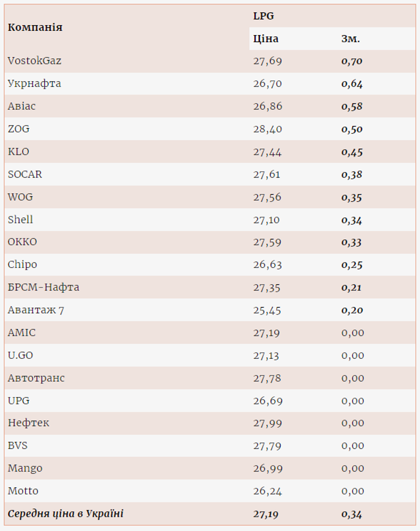The width and height of the screenshot is (420, 531).
Task: Click the Укрнафта row name
Action: point(34,83)
